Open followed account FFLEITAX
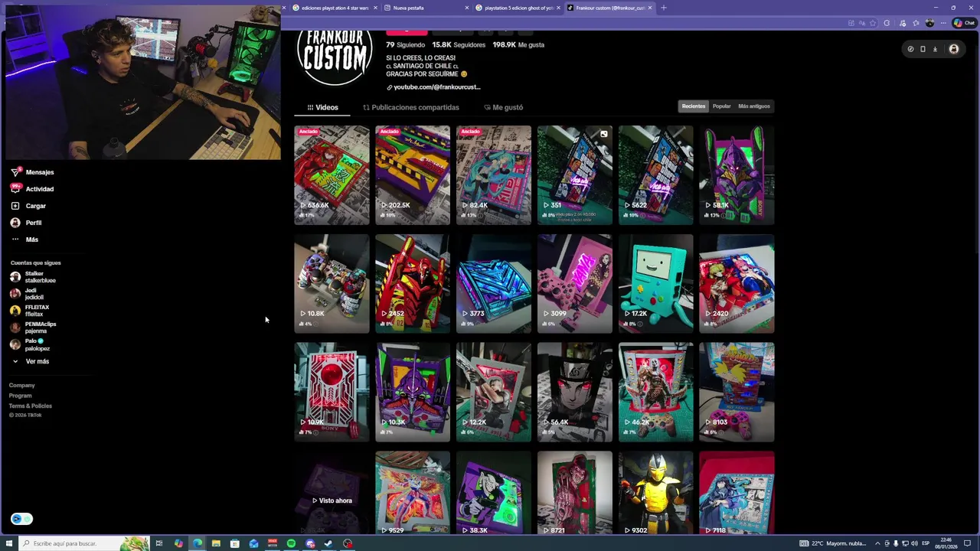 click(x=30, y=311)
